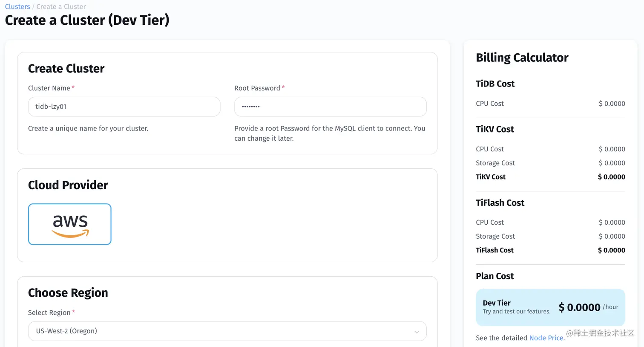Click the Dev Tier plan cost card
Image resolution: width=644 pixels, height=347 pixels.
(x=550, y=307)
